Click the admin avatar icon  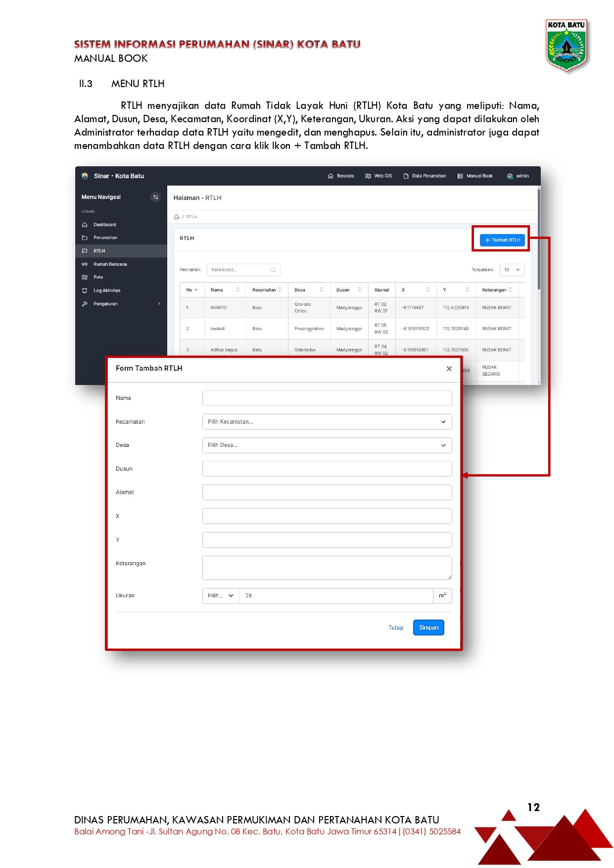tap(510, 176)
